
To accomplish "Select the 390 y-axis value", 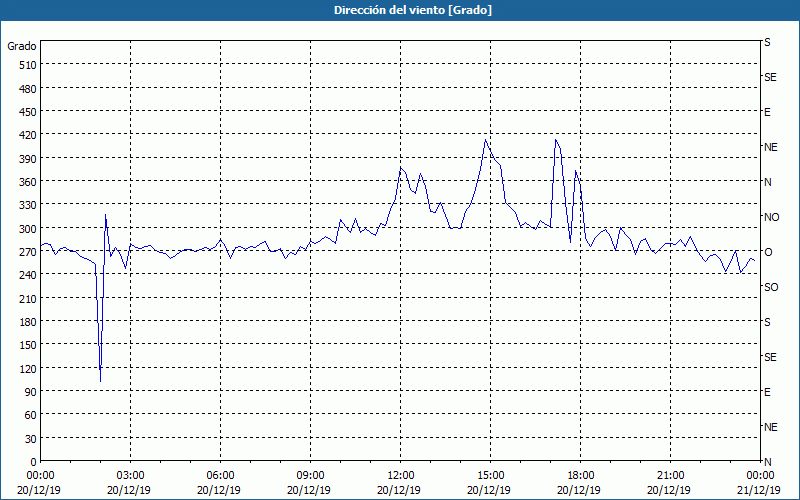I will (x=29, y=158).
